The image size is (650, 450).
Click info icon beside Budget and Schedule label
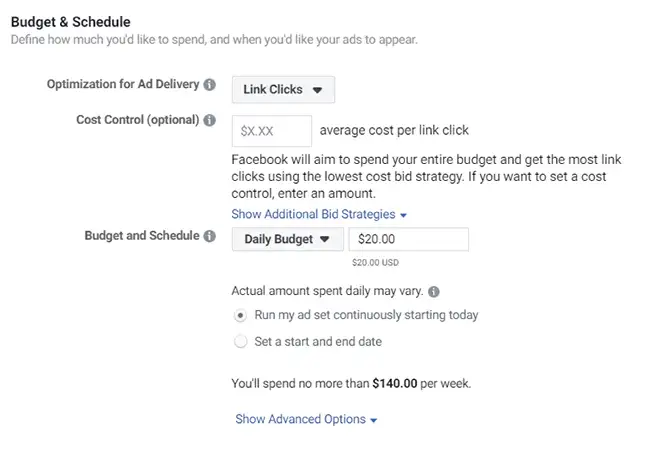210,237
